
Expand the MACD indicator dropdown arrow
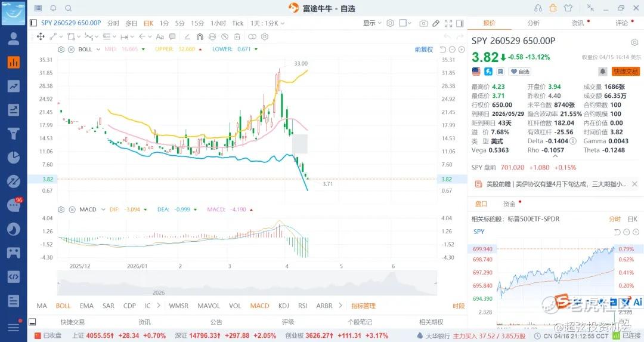103,209
